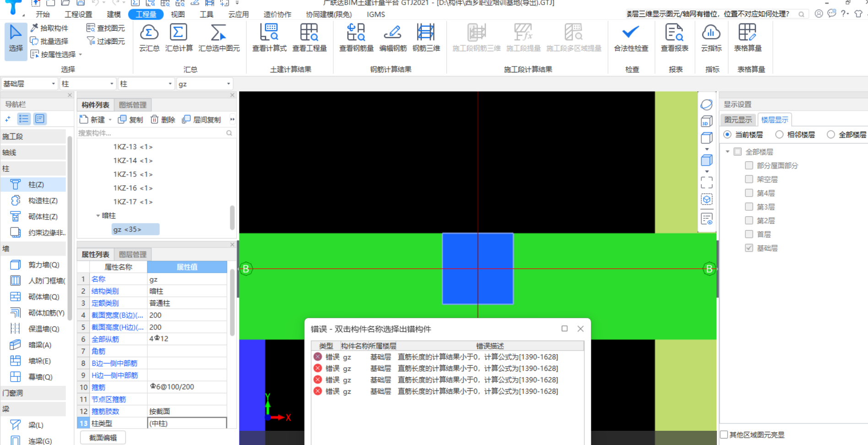This screenshot has height=445, width=868.
Task: Open the 视图 ribbon tab
Action: [178, 14]
